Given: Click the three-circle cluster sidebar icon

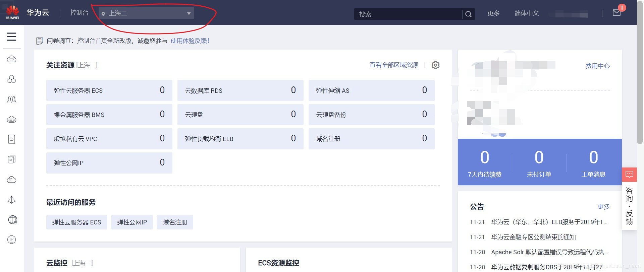Looking at the screenshot, I should pos(12,79).
